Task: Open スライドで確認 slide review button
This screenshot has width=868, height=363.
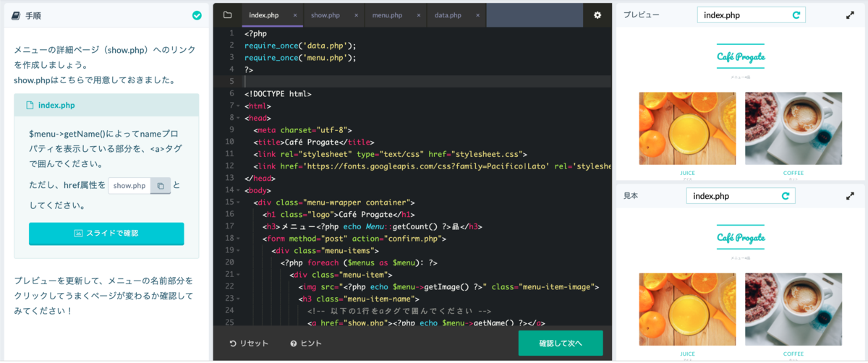Action: [x=106, y=234]
